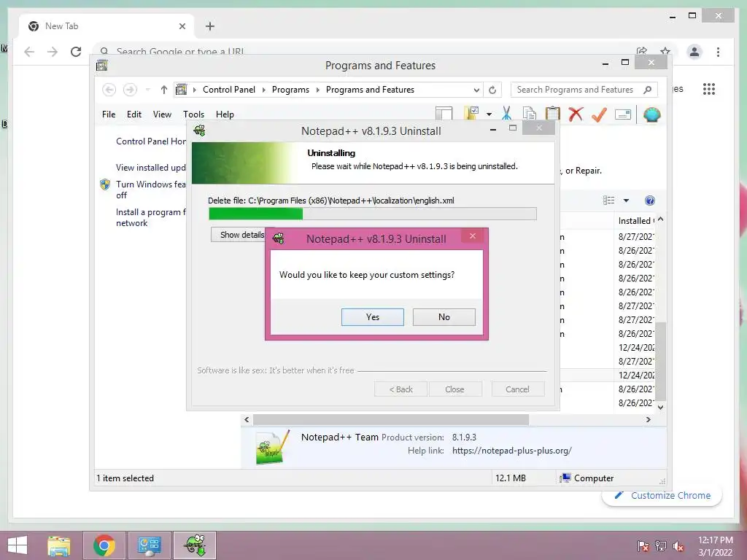
Task: Click Chrome bookmark star icon
Action: click(x=665, y=51)
